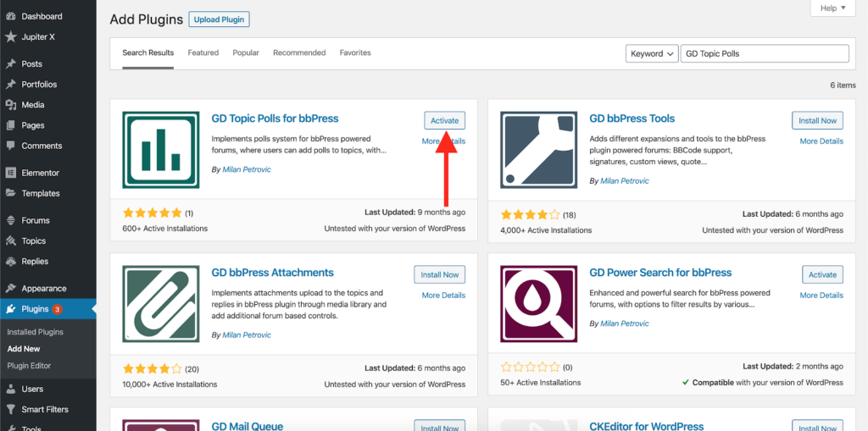Click the GD Power Search magnifier icon

click(x=539, y=304)
